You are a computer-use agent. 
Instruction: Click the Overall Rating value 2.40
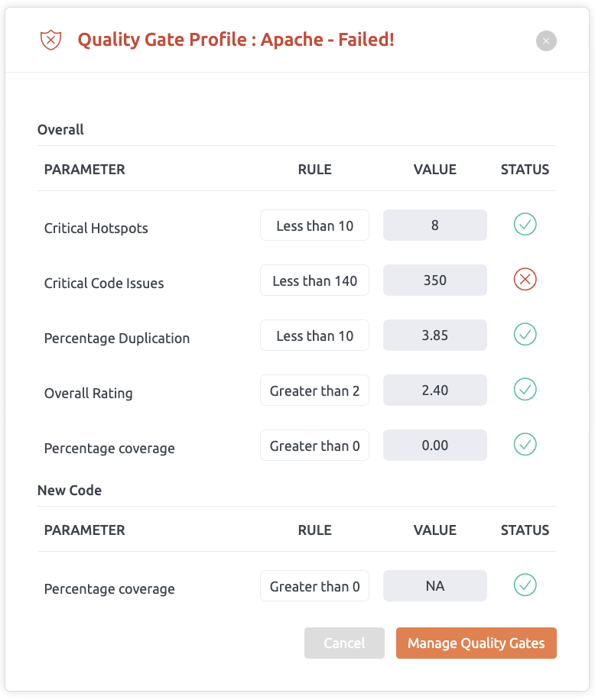coord(434,391)
